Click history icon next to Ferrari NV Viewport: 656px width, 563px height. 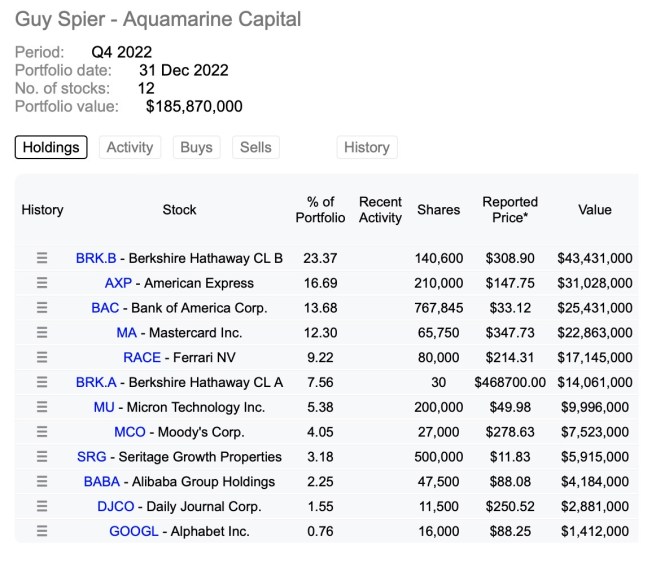[x=42, y=357]
